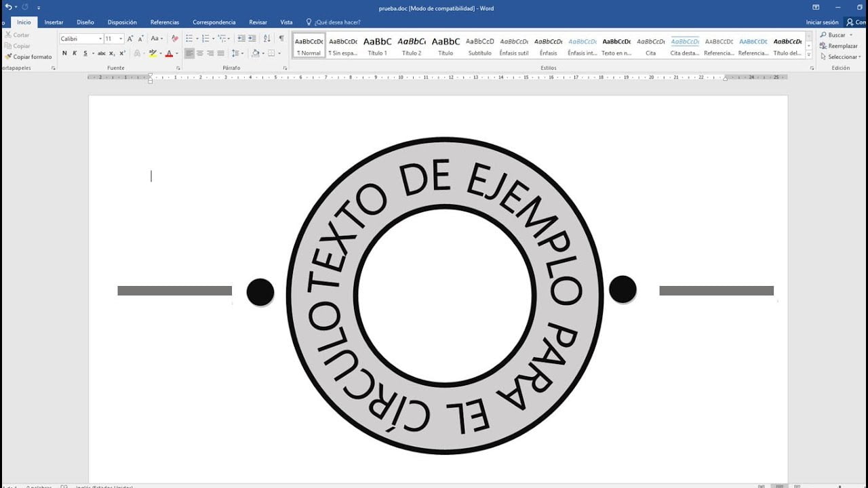Use the sort A-Z icon
This screenshot has width=868, height=488.
point(267,38)
